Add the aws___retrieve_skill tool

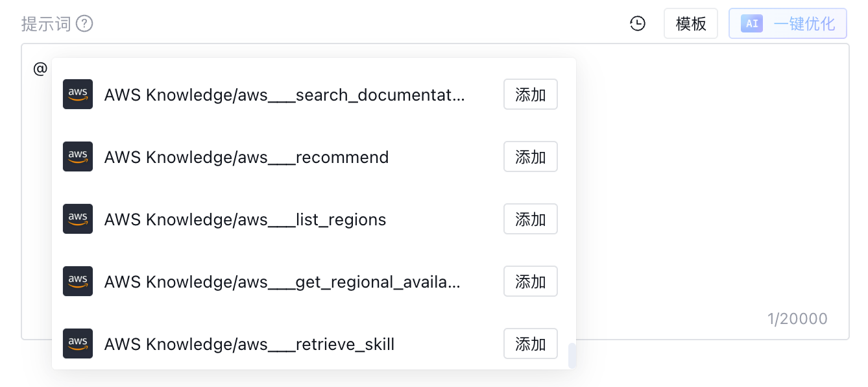531,344
